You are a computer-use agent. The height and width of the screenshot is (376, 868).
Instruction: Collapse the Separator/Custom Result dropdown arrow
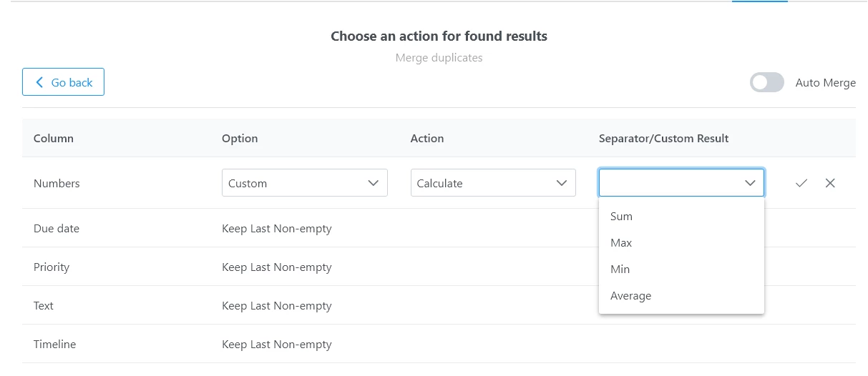pyautogui.click(x=750, y=183)
